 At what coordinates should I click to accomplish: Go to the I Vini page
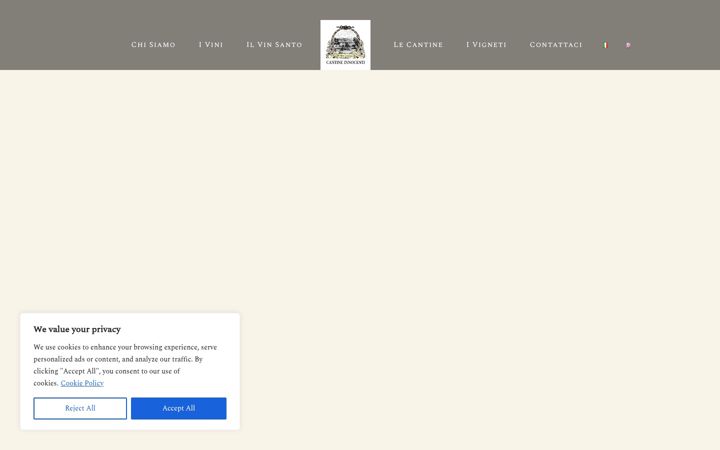[x=211, y=45]
